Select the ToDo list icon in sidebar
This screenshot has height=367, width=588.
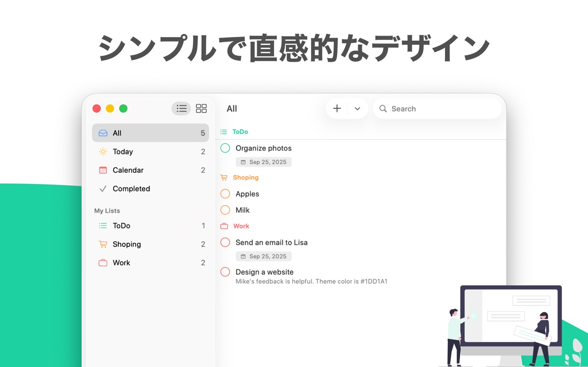(x=103, y=226)
